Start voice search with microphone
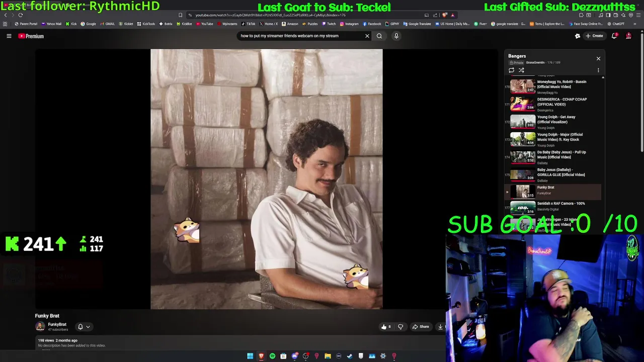This screenshot has height=362, width=644. 396,36
